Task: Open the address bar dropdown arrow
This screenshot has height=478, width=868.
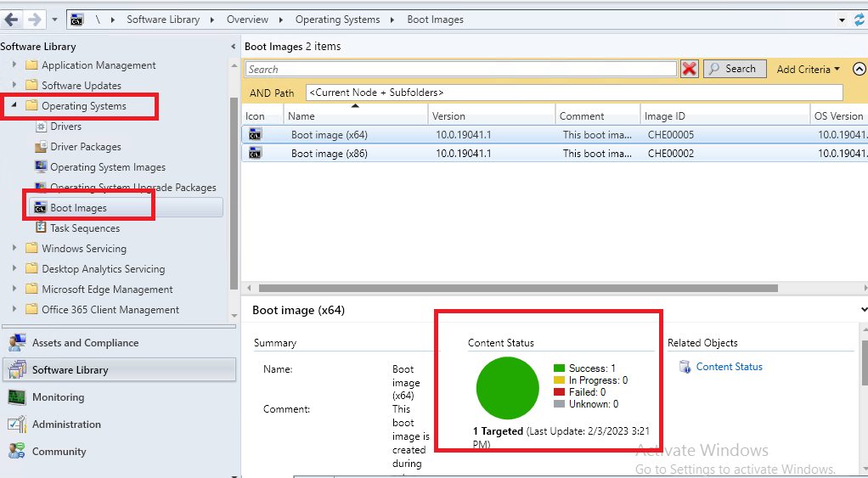Action: (842, 20)
